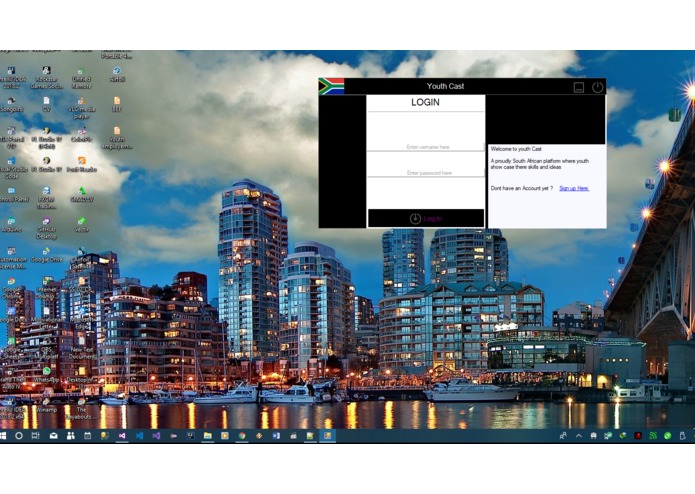Screen dimensions: 695x494
Task: Open the Arduino desktop icon
Action: [12, 225]
